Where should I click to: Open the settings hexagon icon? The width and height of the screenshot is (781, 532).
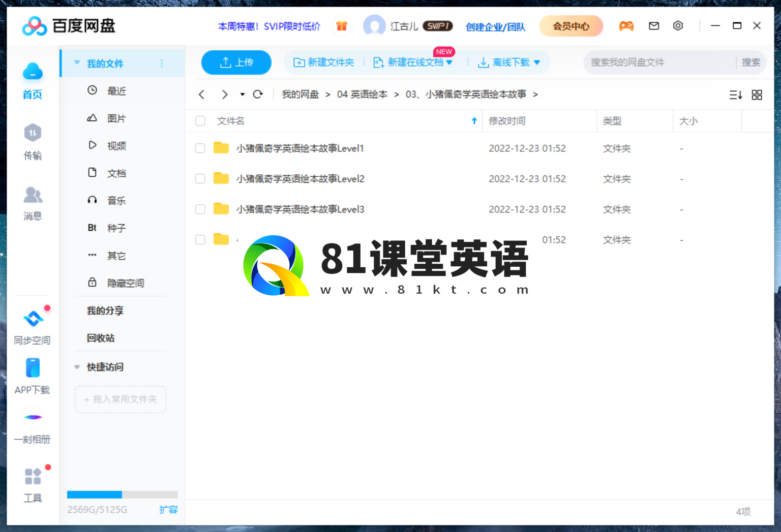click(678, 26)
